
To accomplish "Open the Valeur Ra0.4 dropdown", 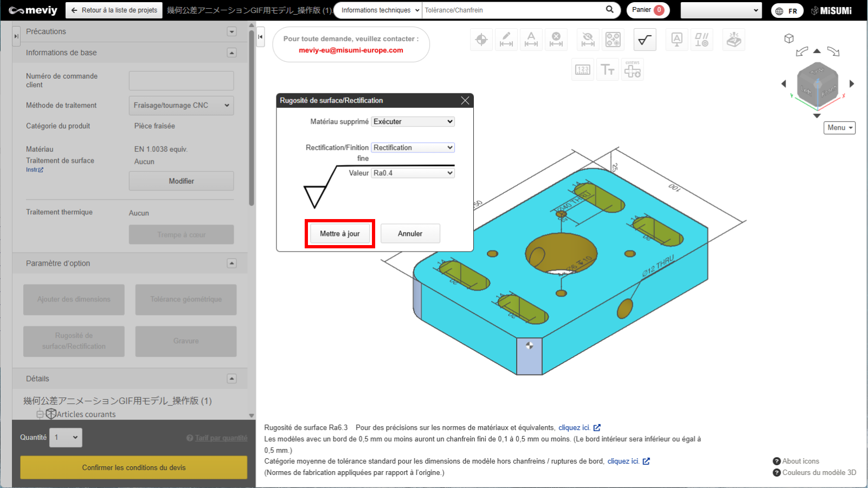I will pyautogui.click(x=413, y=173).
